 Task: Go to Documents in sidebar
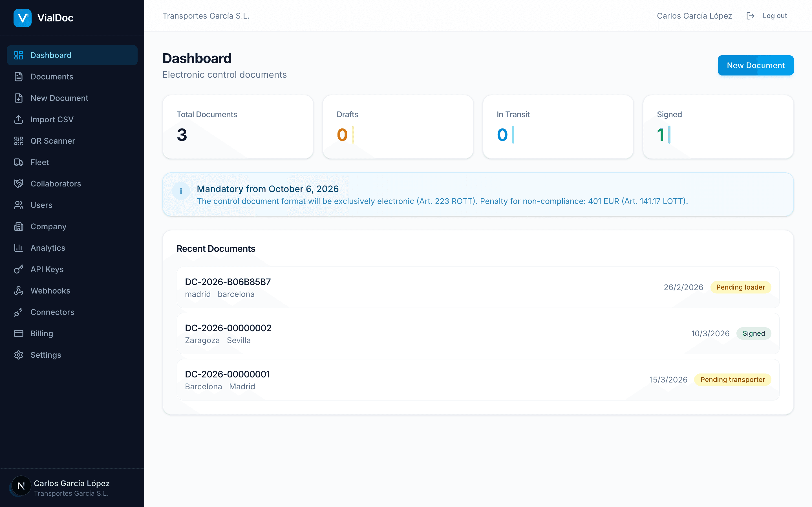click(52, 77)
